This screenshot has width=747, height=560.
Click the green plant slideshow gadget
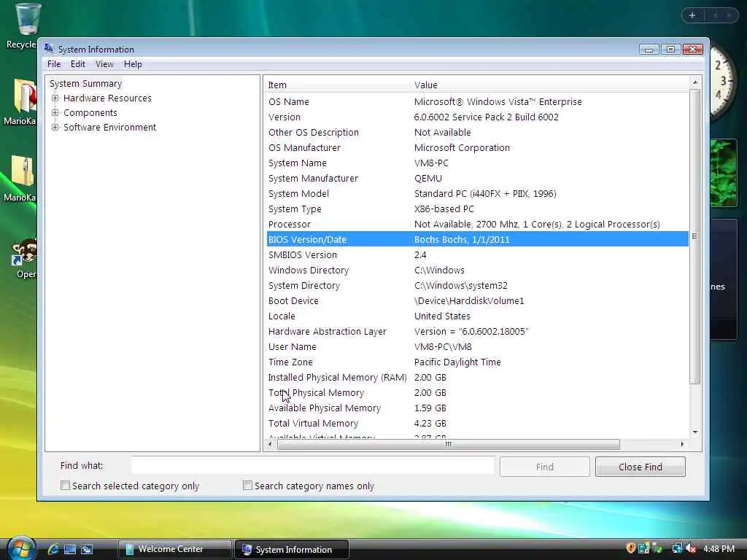(723, 174)
